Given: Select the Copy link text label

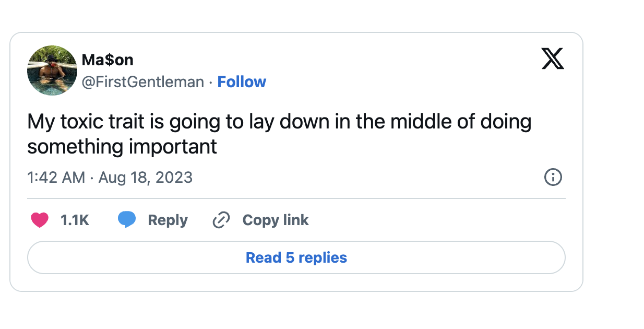Looking at the screenshot, I should (x=276, y=220).
